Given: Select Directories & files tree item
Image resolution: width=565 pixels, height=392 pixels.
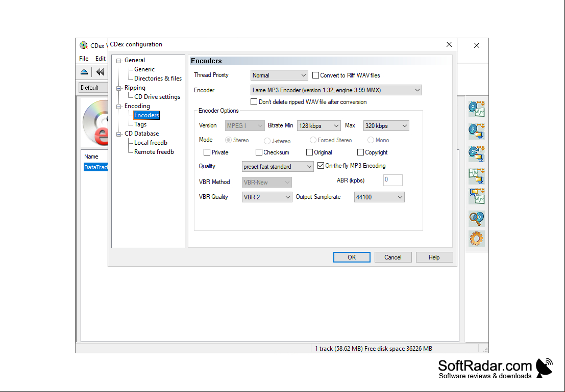Looking at the screenshot, I should point(158,78).
